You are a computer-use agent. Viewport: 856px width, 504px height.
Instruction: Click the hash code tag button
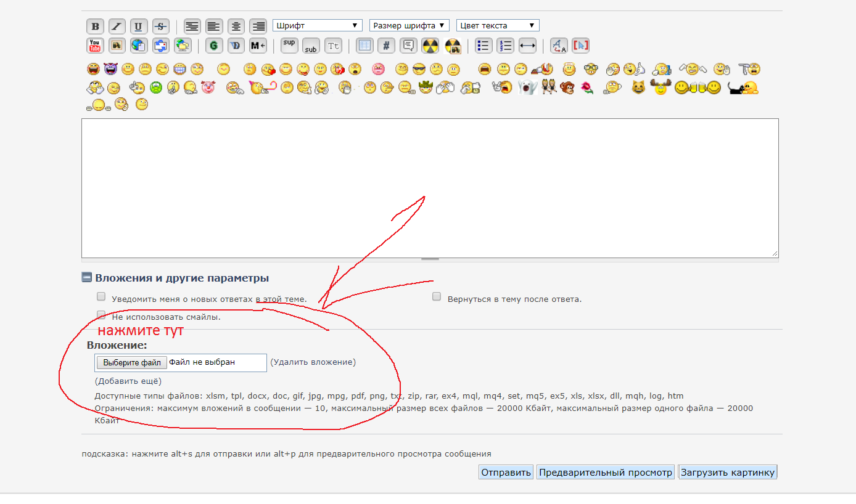(386, 46)
